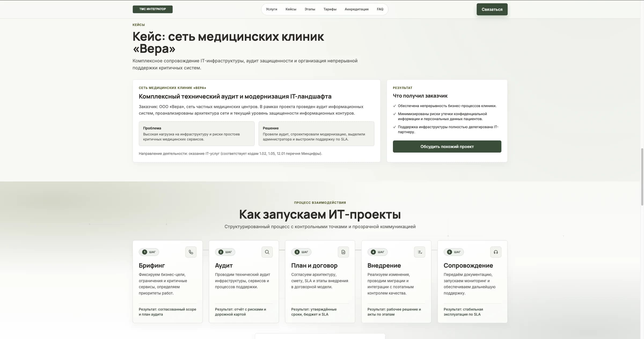Click checkmark beside 'Обеспечена непрерывность бизнес-процессов'

[x=394, y=106]
